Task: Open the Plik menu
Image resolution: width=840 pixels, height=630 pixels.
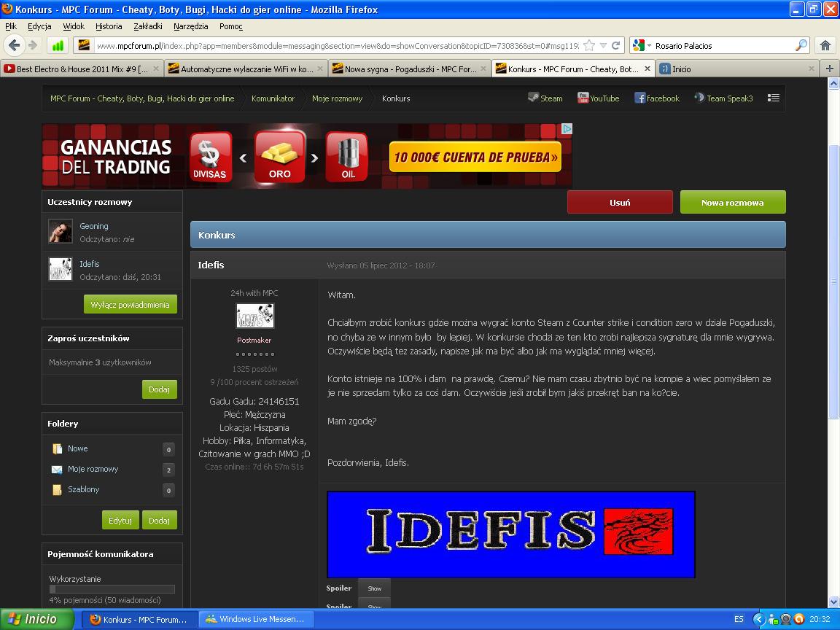Action: point(11,26)
